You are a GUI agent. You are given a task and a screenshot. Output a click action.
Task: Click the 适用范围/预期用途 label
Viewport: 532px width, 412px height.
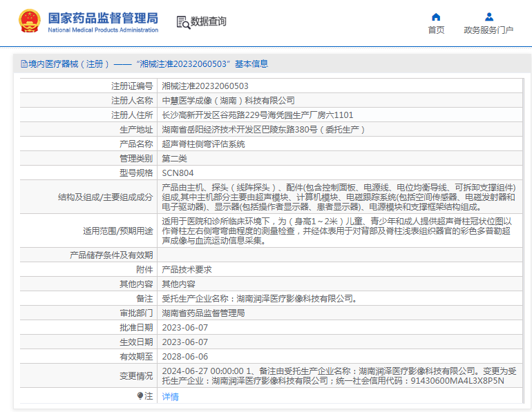pos(118,231)
